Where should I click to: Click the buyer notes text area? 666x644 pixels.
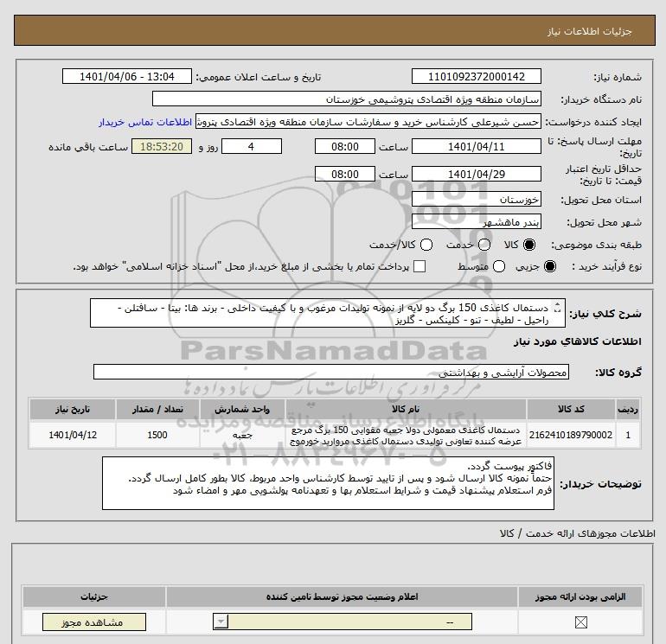point(328,483)
